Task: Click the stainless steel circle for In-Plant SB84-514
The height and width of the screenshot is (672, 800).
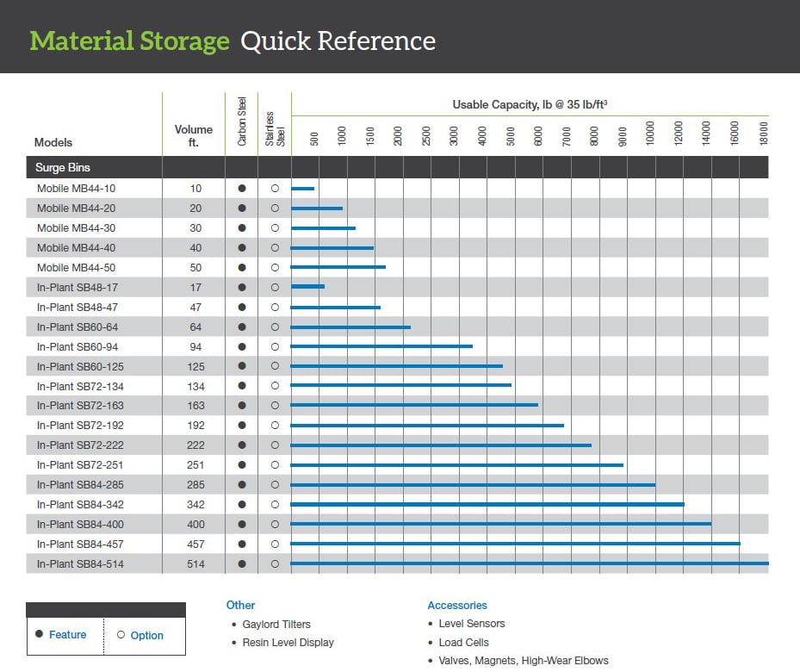Action: point(275,563)
